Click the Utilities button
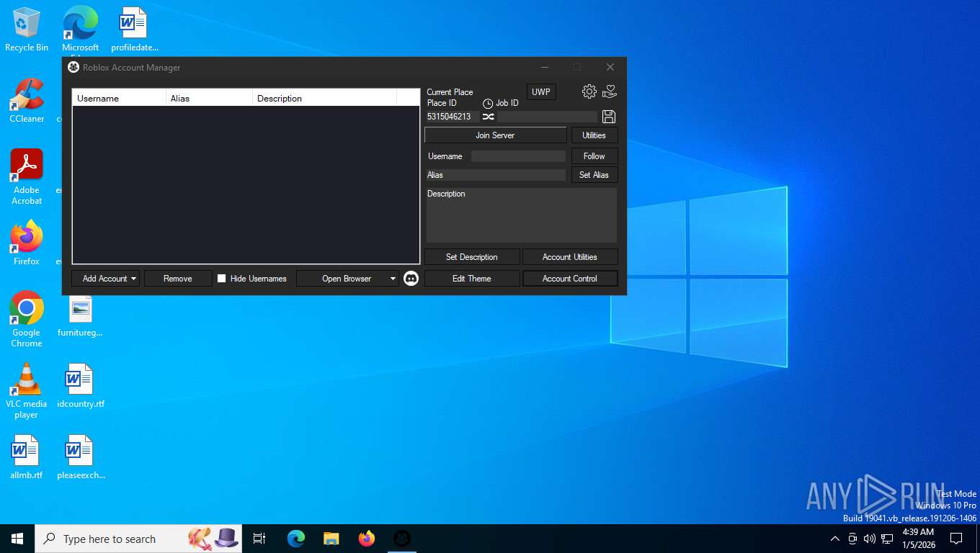The height and width of the screenshot is (553, 980). (594, 135)
